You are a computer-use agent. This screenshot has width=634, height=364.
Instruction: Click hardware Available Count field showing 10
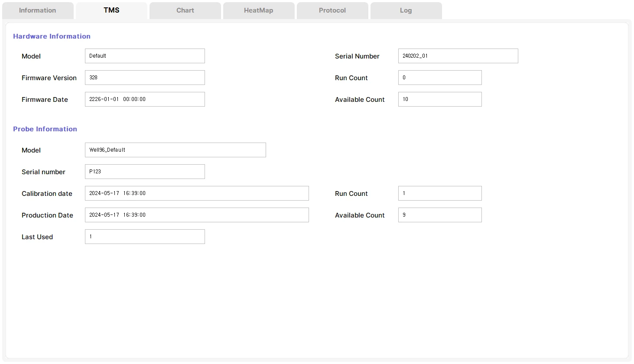pos(440,99)
